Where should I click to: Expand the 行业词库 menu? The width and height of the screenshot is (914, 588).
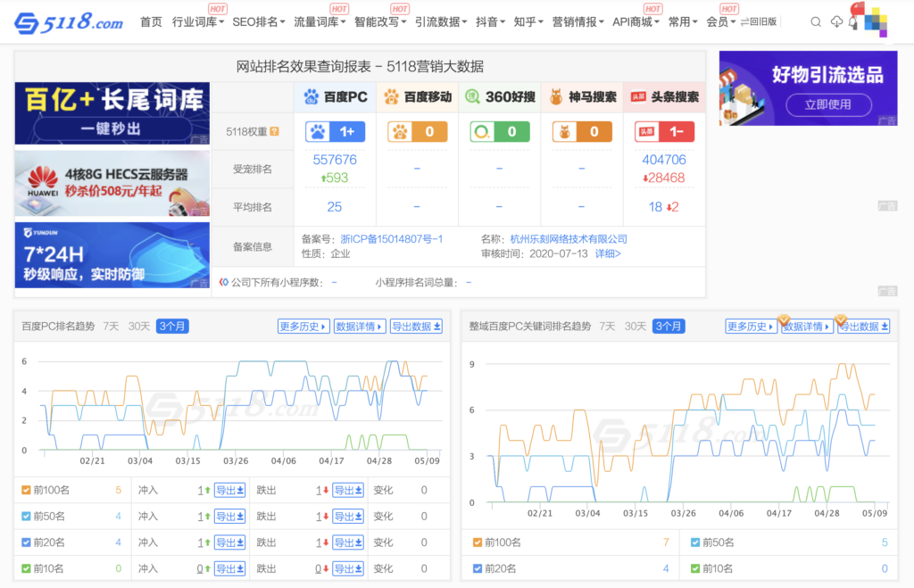[x=197, y=22]
